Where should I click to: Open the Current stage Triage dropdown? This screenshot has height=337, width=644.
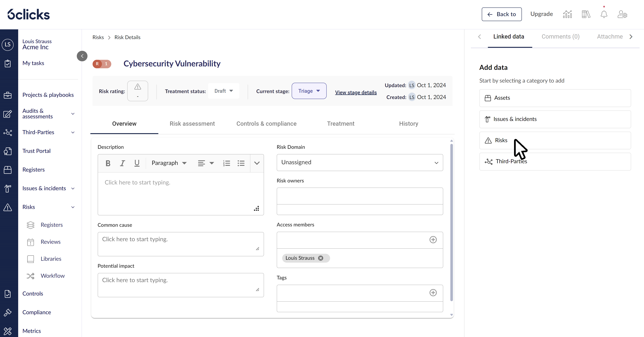coord(309,91)
